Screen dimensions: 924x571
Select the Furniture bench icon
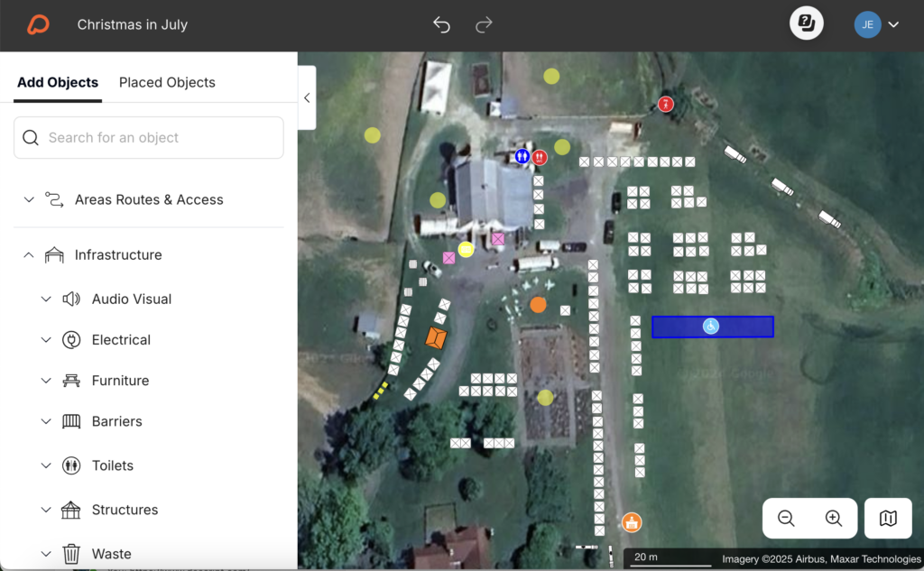70,380
